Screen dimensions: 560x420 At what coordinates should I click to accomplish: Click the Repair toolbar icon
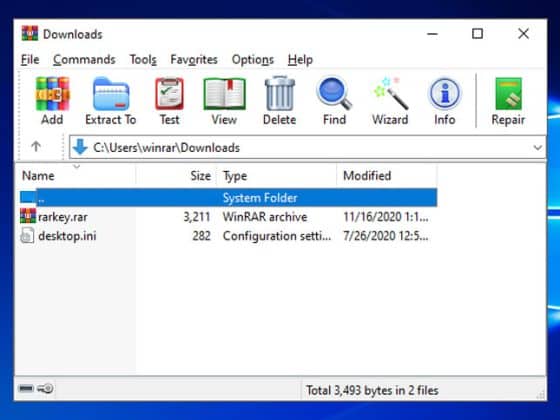point(509,94)
